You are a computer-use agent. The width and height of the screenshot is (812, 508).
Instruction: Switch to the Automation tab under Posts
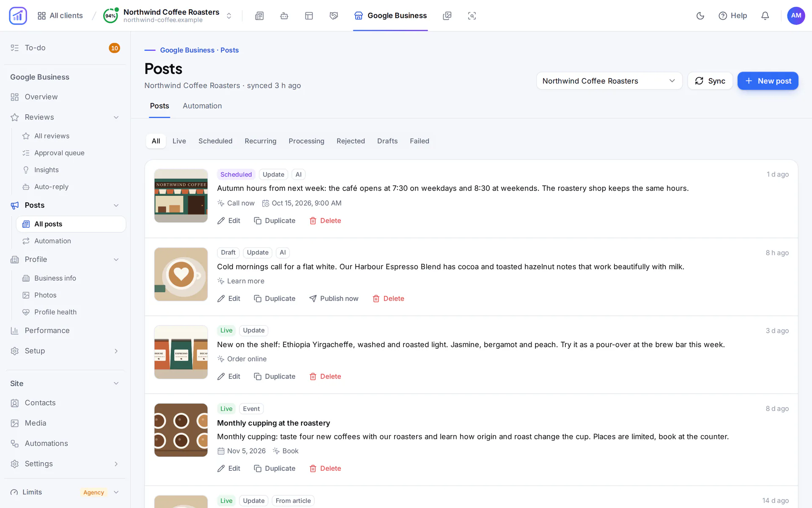click(x=202, y=106)
